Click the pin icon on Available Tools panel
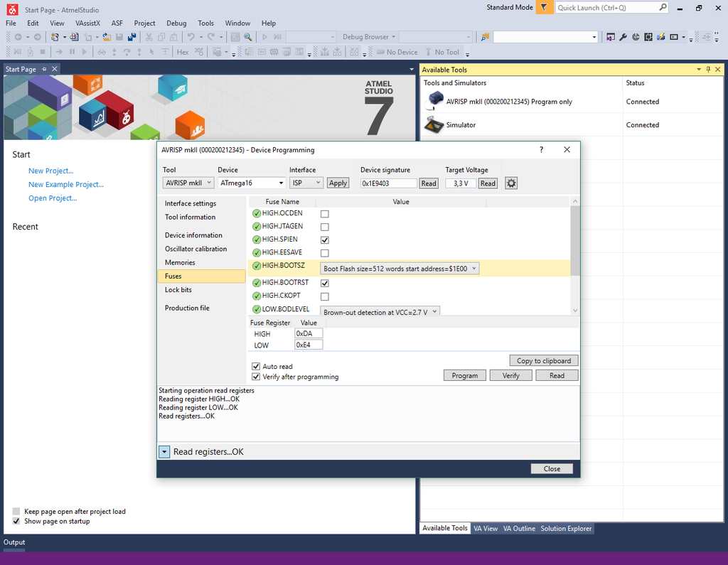This screenshot has height=565, width=728. tap(708, 69)
